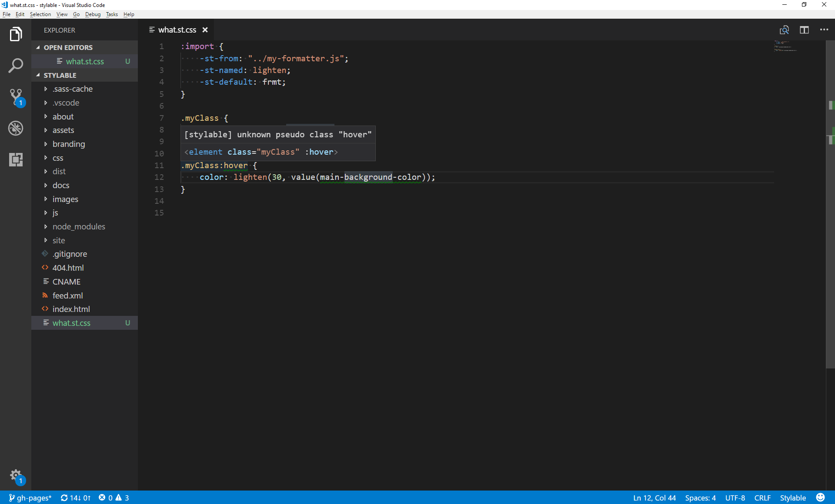The width and height of the screenshot is (835, 504).
Task: Open the Selection menu
Action: pos(40,14)
